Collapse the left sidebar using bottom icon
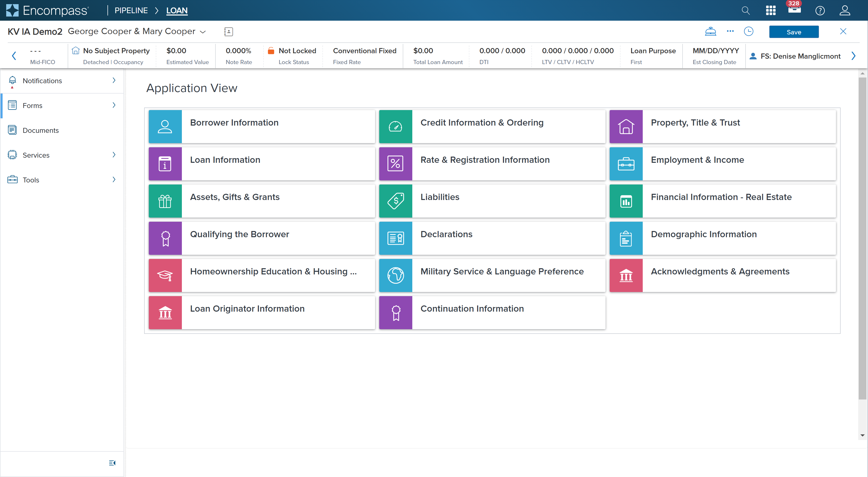 112,463
